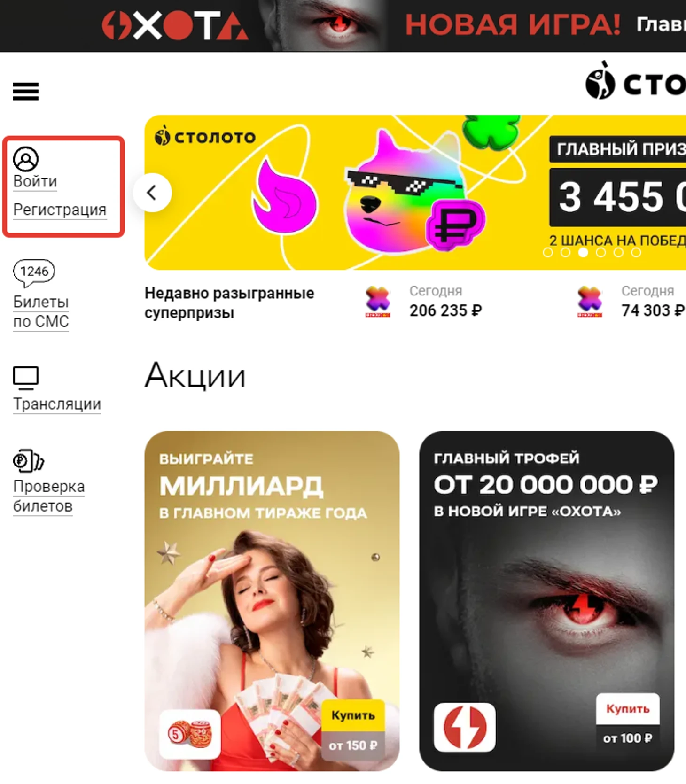Open Билеты по СМС menu item
The image size is (686, 784).
(41, 312)
